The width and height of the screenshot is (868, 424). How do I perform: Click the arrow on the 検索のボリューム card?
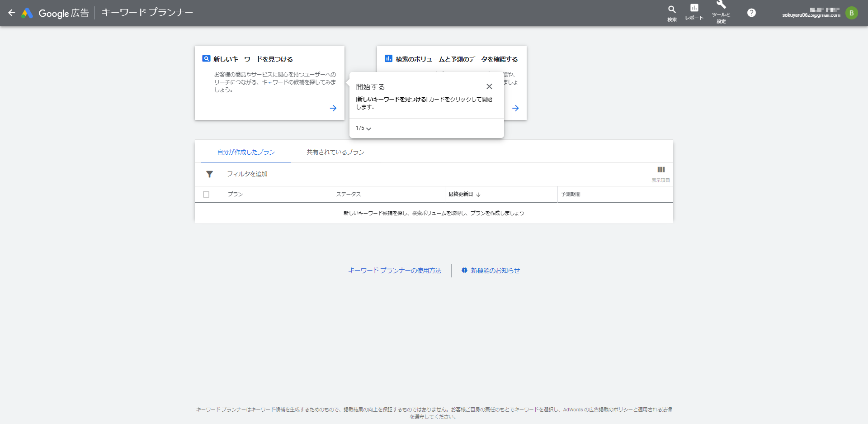tap(515, 108)
